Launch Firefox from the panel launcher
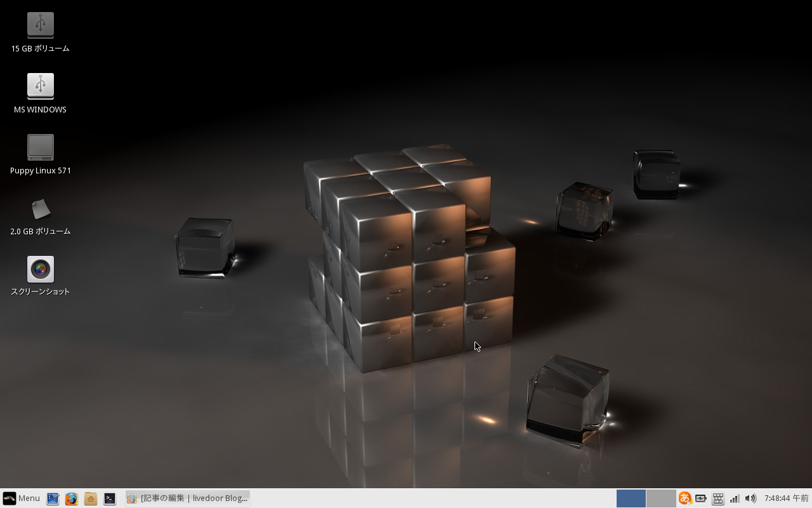The width and height of the screenshot is (812, 508). tap(72, 498)
